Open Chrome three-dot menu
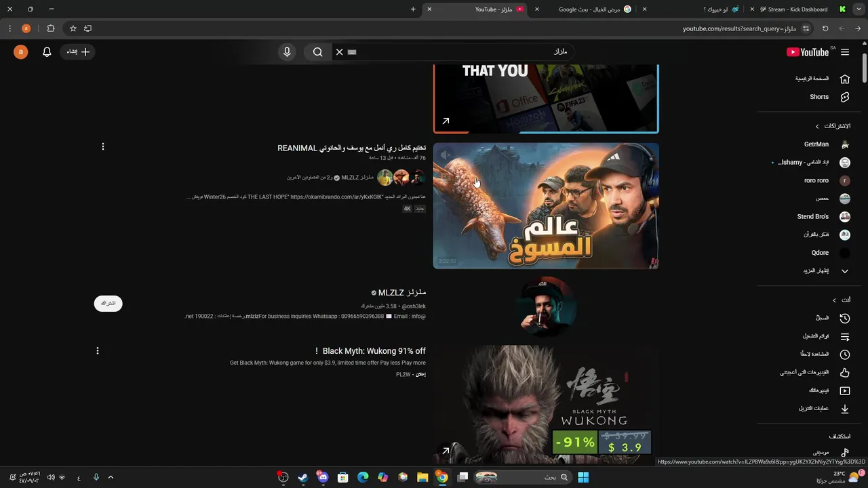 (x=9, y=28)
